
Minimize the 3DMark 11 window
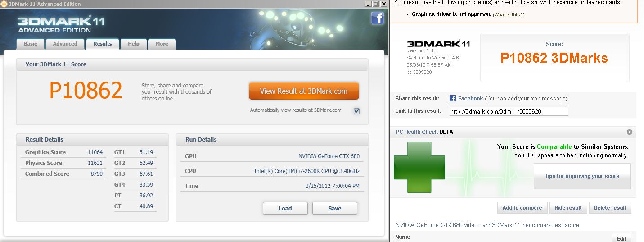368,4
